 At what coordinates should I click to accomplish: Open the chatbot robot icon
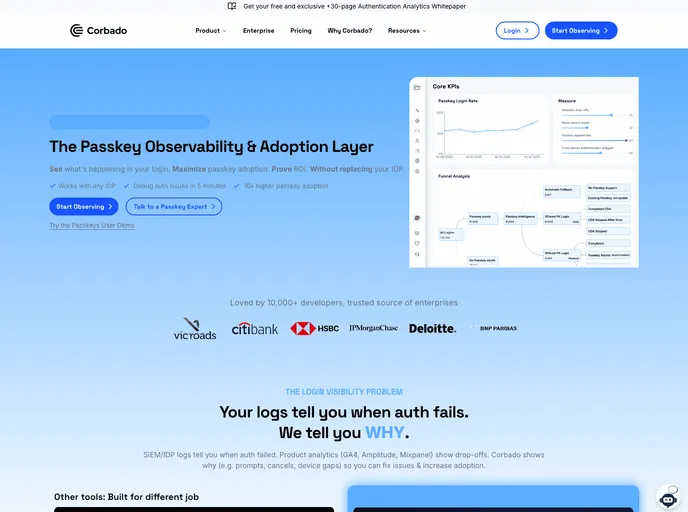pyautogui.click(x=668, y=497)
